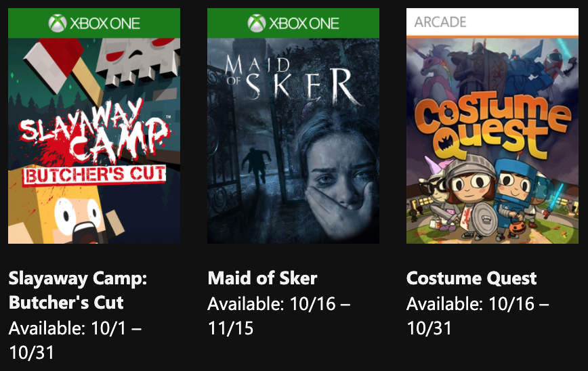Open the Costume Quest title link
Image resolution: width=588 pixels, height=371 pixels.
(x=471, y=278)
